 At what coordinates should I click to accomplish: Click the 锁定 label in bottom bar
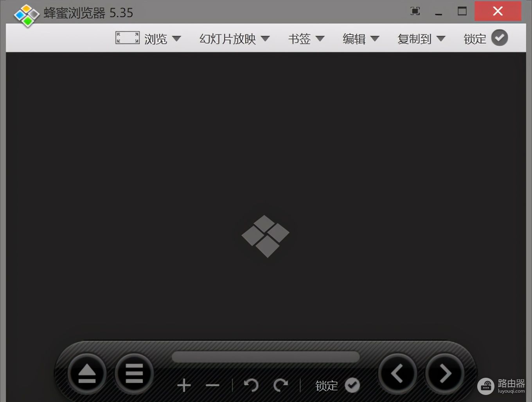coord(327,386)
